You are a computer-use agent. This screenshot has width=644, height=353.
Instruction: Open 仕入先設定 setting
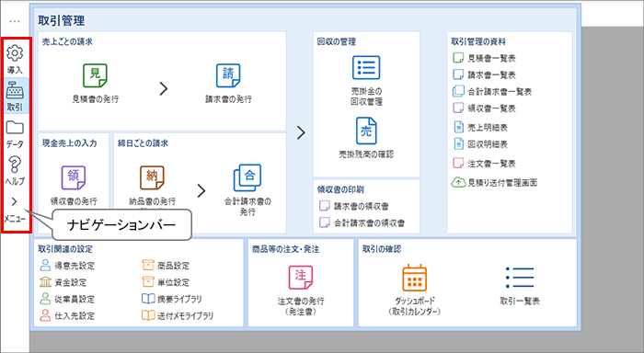[x=67, y=315]
